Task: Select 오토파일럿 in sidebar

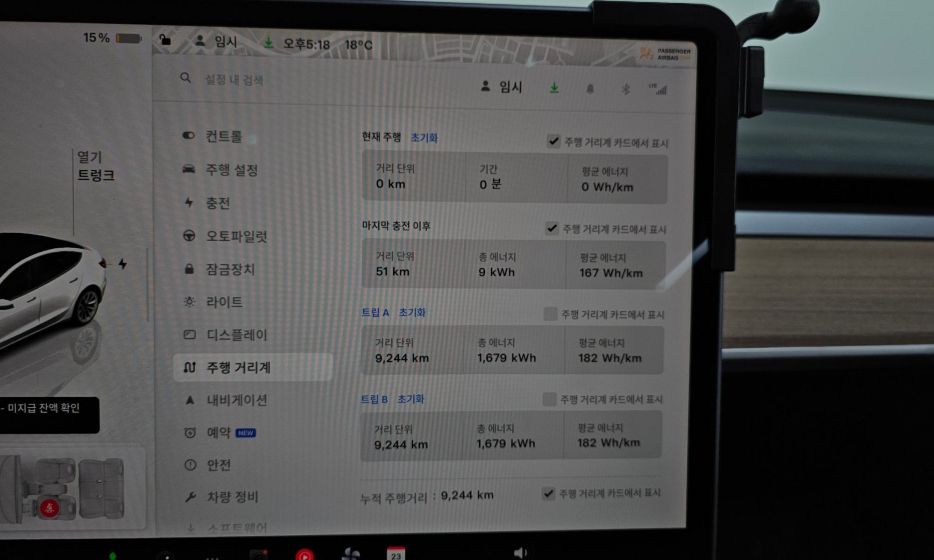Action: point(236,236)
